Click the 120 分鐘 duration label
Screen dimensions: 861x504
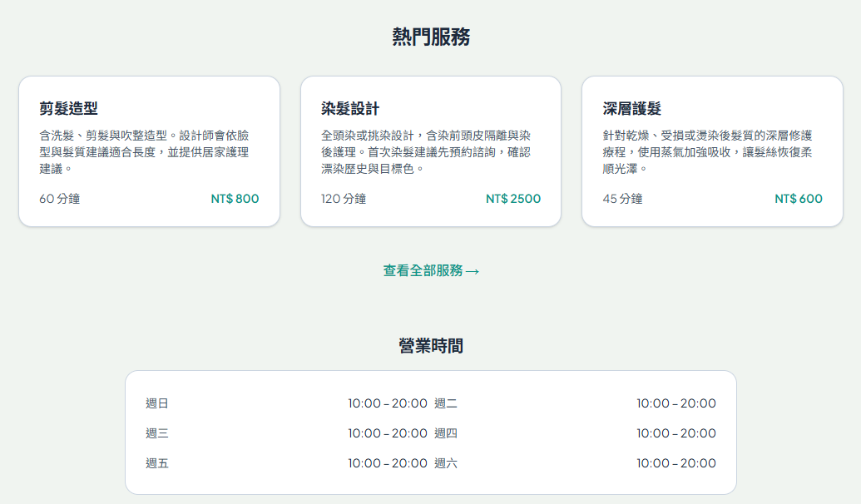click(x=344, y=199)
